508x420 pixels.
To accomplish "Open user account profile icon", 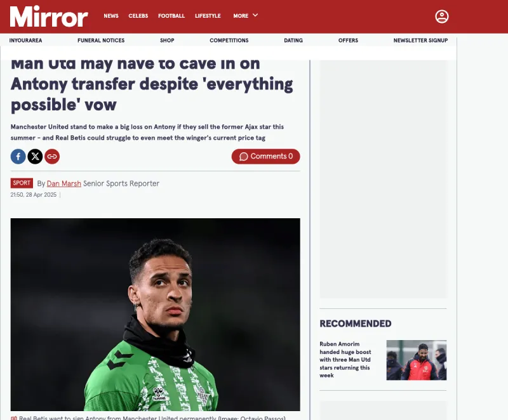I will [441, 16].
